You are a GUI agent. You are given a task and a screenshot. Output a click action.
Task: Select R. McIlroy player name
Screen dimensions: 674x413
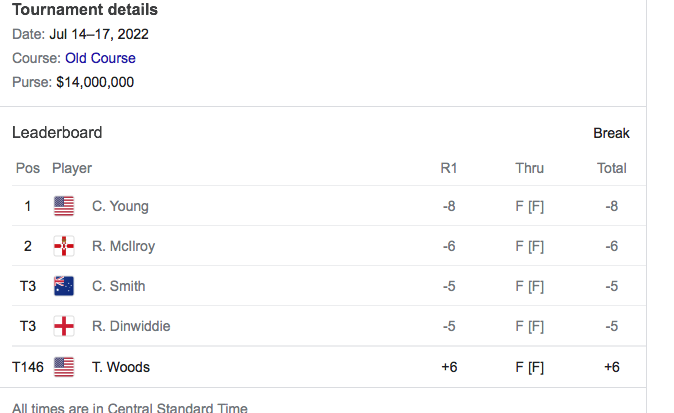[x=123, y=246]
